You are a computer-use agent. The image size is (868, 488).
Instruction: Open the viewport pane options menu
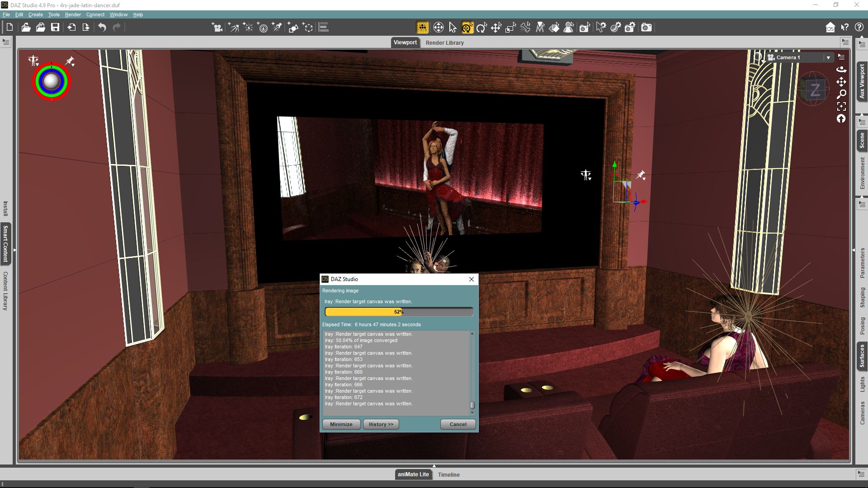point(845,42)
